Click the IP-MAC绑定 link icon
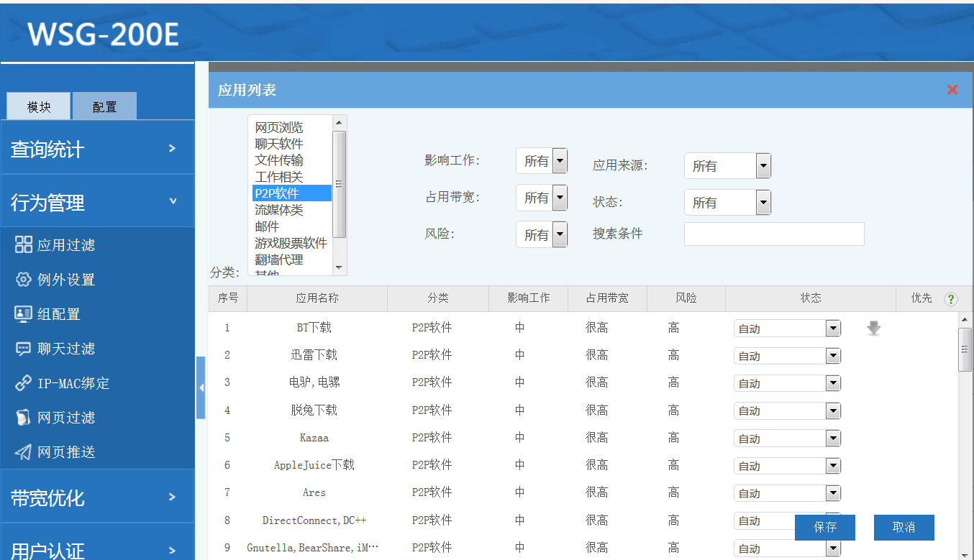The image size is (974, 560). tap(24, 383)
